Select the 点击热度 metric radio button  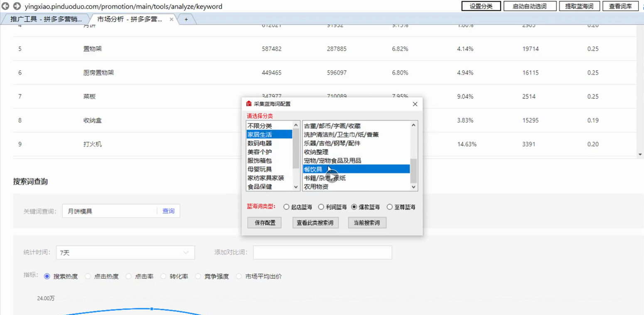(x=88, y=276)
